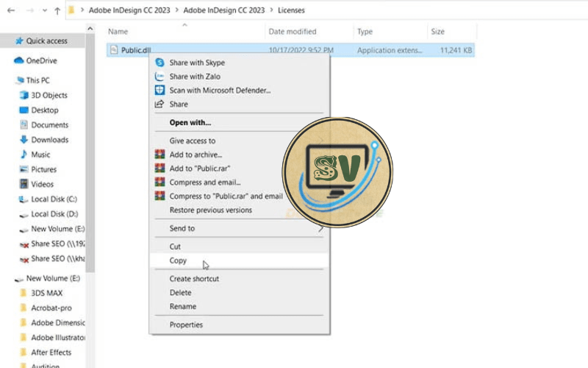Choose Scan with Microsoft Defender
Viewport: 588px width, 368px height.
pos(240,91)
